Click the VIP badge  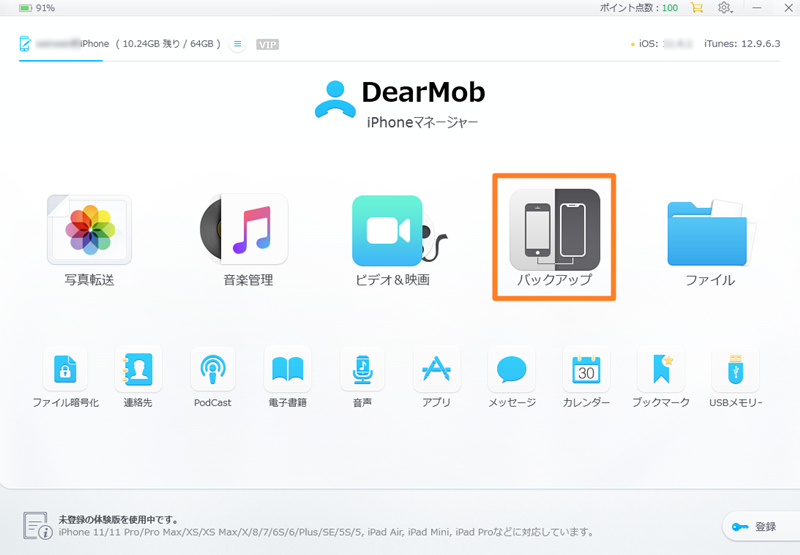click(x=267, y=44)
